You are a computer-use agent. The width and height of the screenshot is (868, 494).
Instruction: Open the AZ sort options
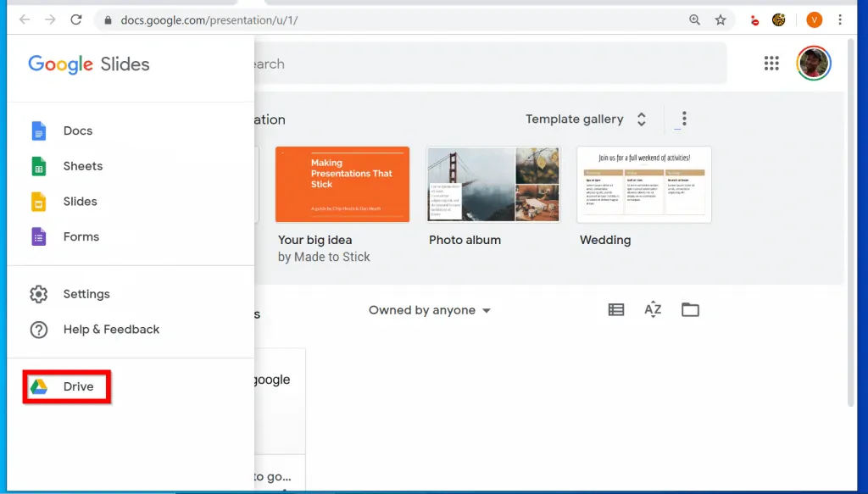tap(653, 310)
